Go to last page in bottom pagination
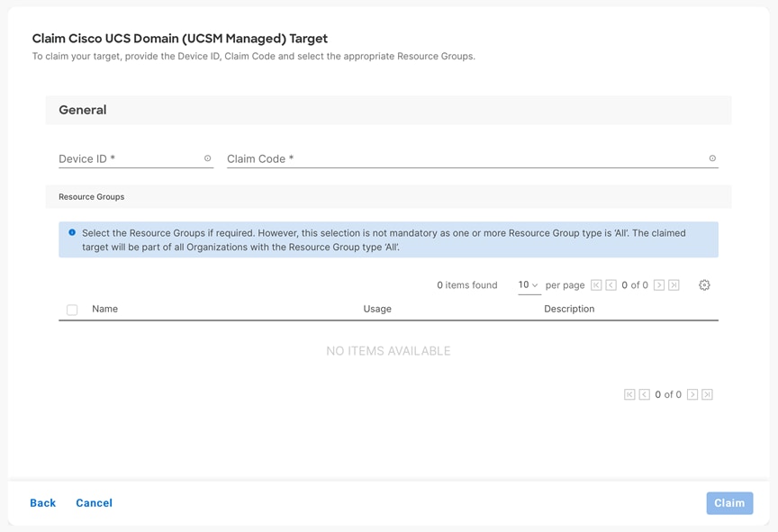The width and height of the screenshot is (778, 532). pos(707,394)
